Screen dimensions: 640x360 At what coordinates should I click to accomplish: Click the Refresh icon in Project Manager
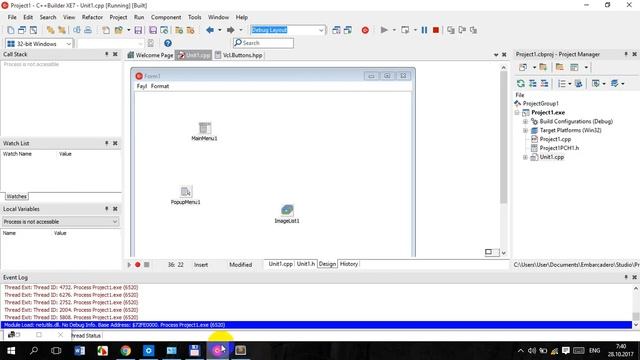coord(520,83)
